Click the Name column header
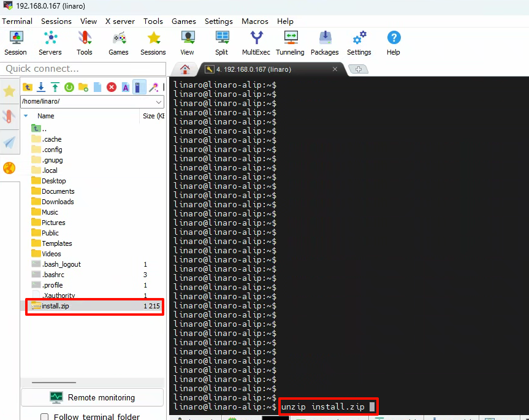 (x=46, y=116)
